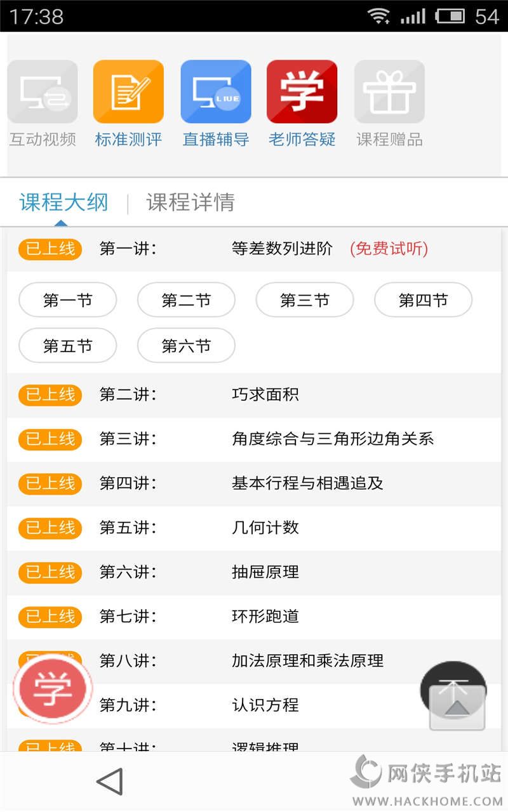Tap the floating round red 学 button
The height and width of the screenshot is (812, 508).
(x=53, y=688)
